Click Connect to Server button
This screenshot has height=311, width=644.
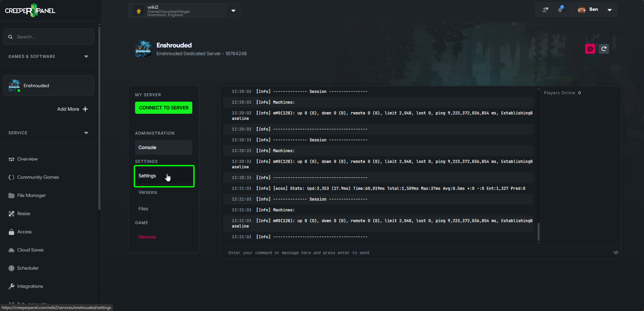pyautogui.click(x=164, y=108)
